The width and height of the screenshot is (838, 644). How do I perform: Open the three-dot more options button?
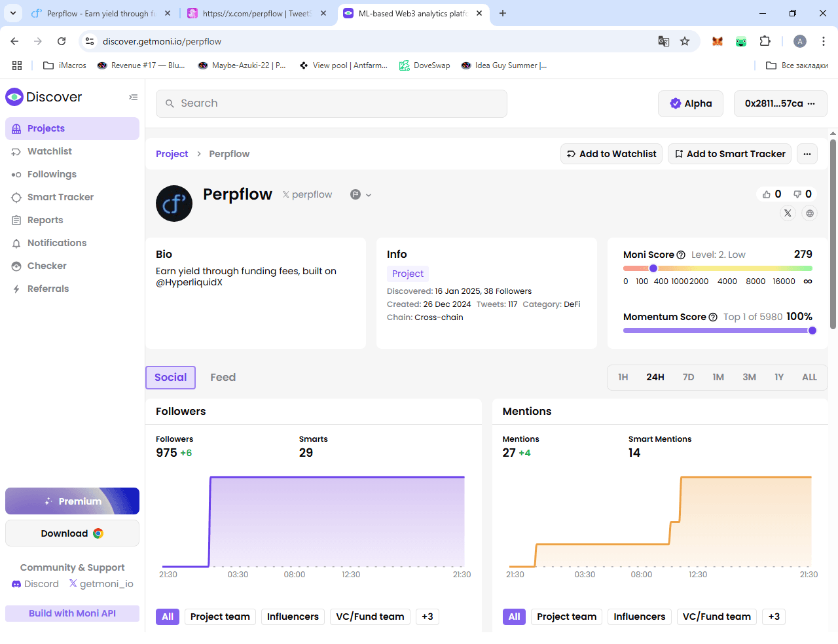point(807,154)
